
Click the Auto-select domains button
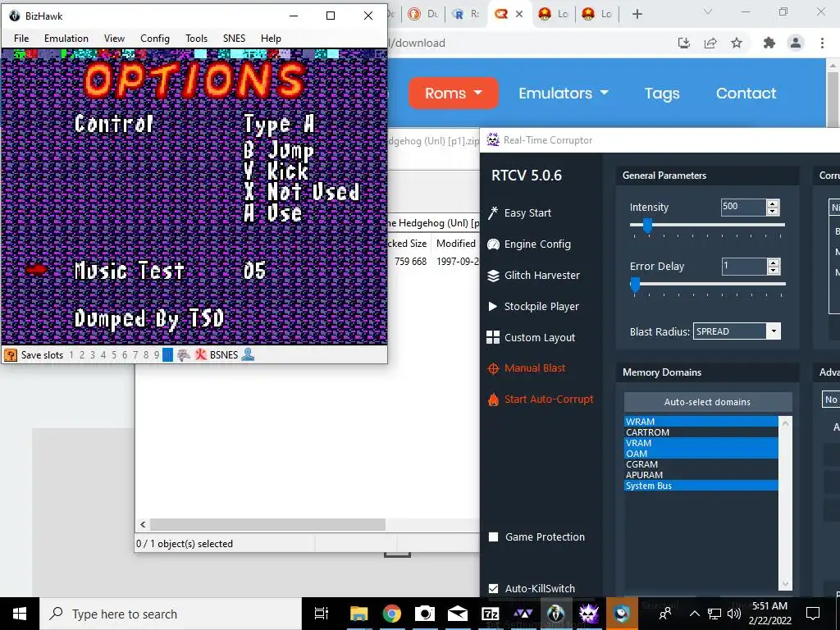tap(707, 402)
